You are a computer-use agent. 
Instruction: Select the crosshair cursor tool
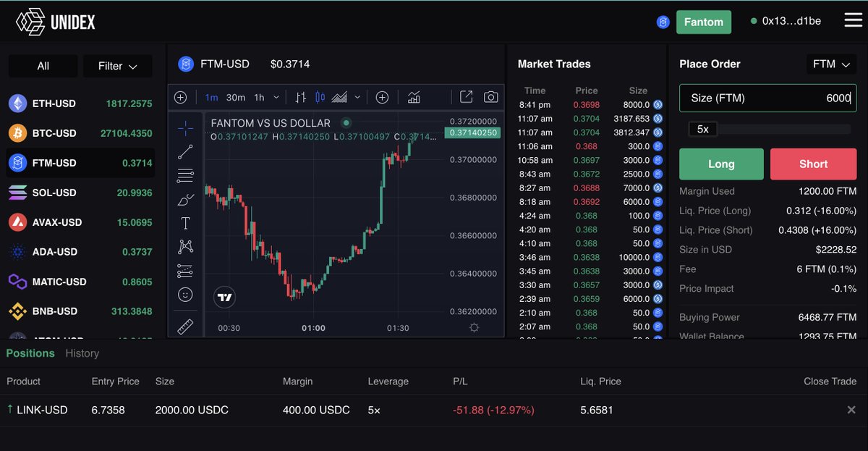coord(185,128)
